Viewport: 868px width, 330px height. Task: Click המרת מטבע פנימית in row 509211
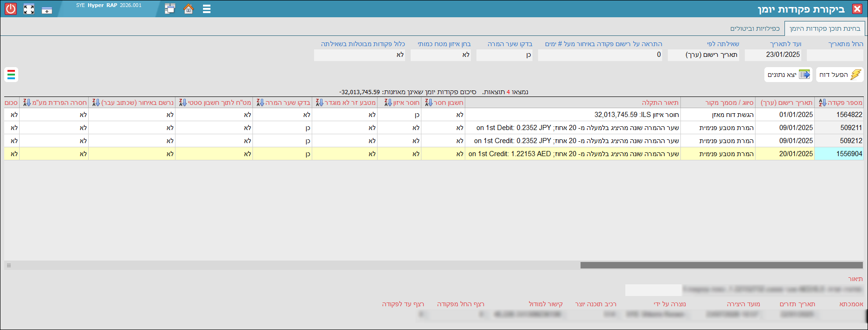pos(718,128)
